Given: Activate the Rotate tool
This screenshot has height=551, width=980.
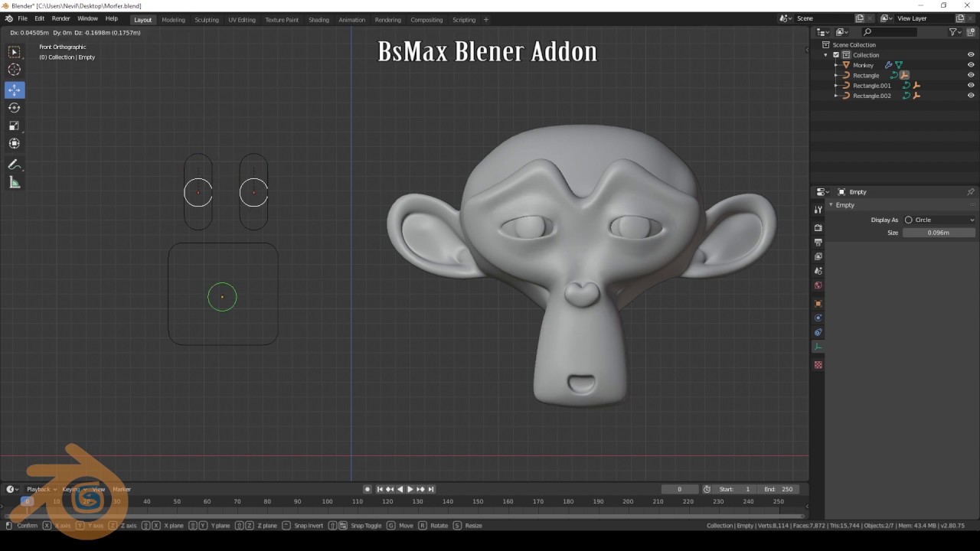Looking at the screenshot, I should 15,108.
